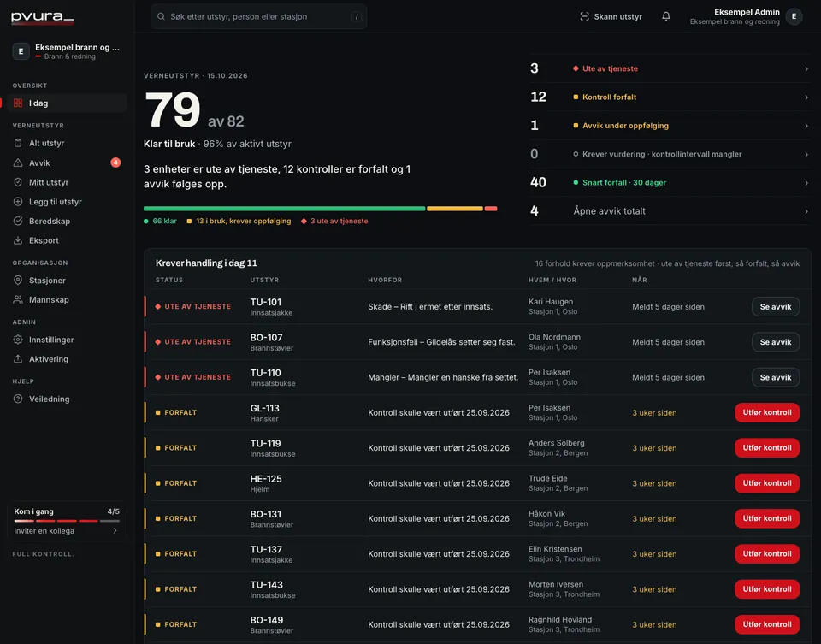Open Avvik warning triangle icon in sidebar
The height and width of the screenshot is (644, 821).
[18, 162]
